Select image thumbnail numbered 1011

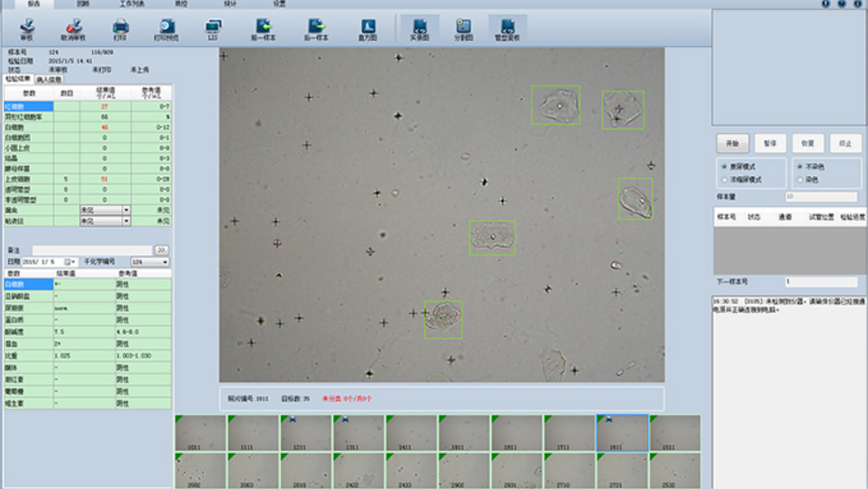201,433
